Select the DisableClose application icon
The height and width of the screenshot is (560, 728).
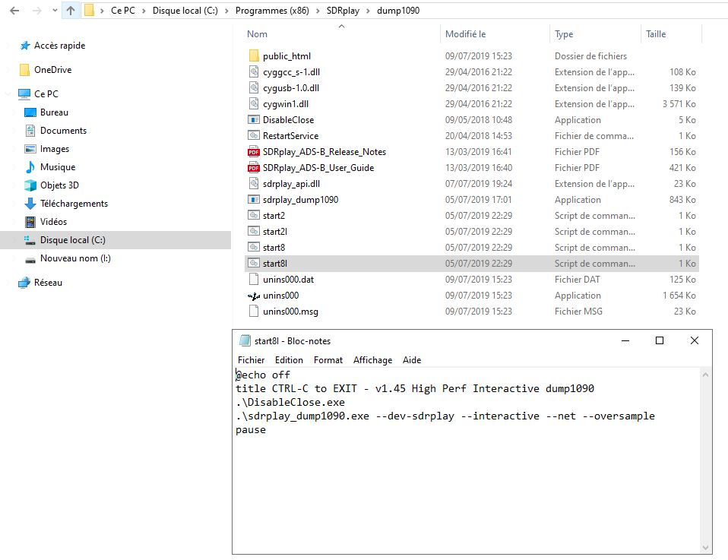(254, 120)
